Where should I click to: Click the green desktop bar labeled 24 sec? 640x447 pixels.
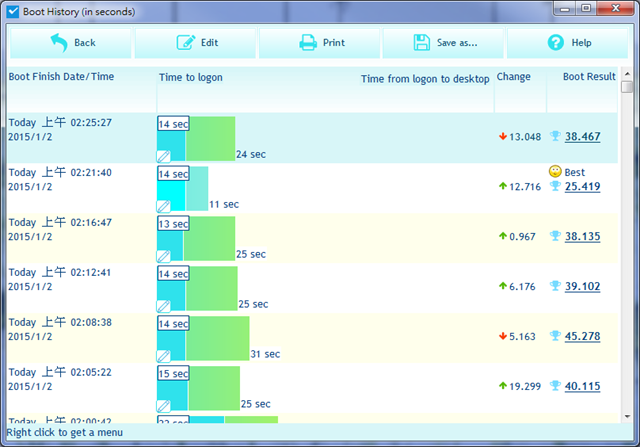(x=211, y=138)
